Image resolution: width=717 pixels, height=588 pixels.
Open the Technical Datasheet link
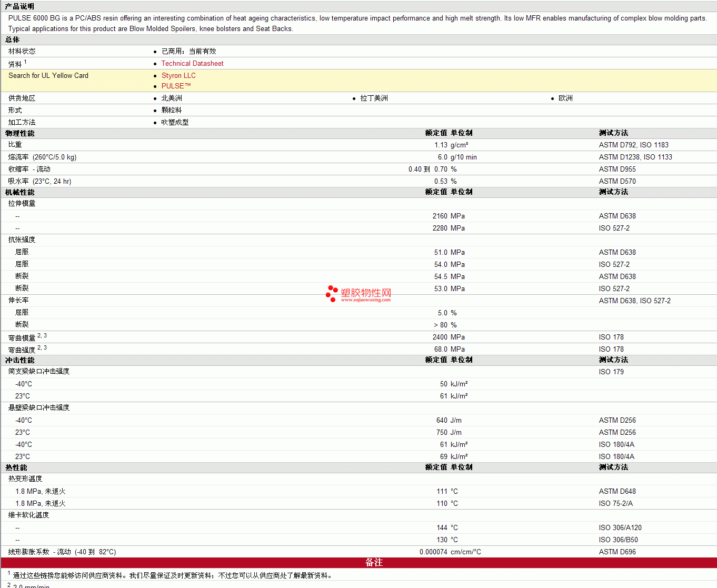(192, 63)
